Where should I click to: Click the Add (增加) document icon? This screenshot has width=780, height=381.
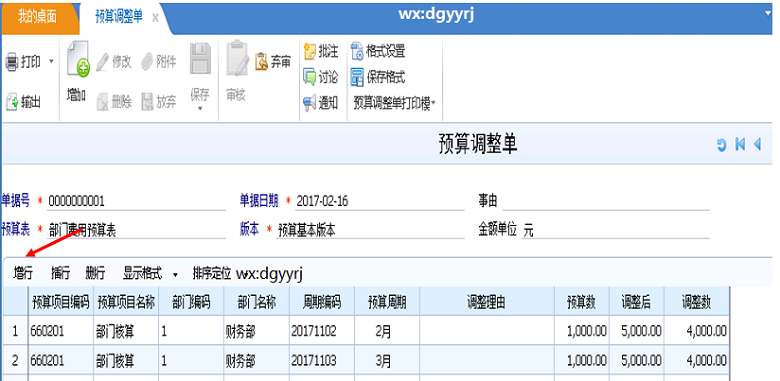[x=78, y=59]
